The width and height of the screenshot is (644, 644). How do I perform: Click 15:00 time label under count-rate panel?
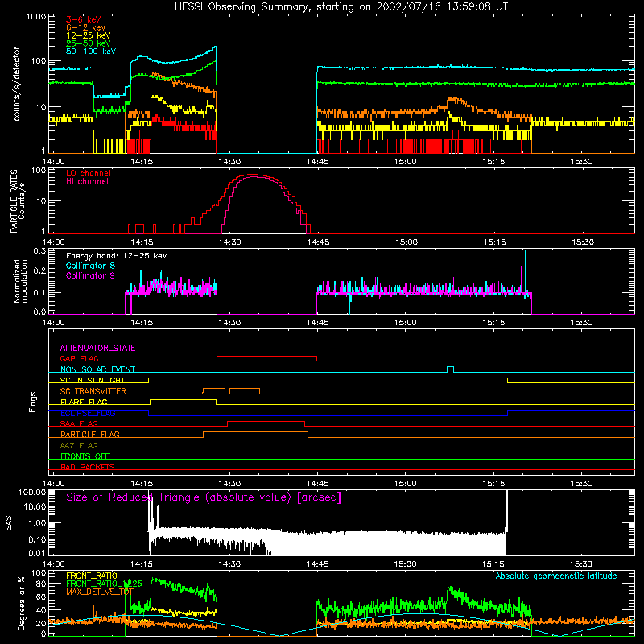click(406, 162)
